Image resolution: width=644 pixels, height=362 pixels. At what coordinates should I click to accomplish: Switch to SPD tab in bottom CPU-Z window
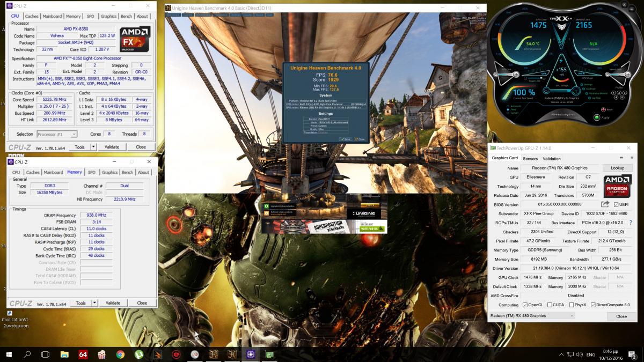tap(92, 172)
